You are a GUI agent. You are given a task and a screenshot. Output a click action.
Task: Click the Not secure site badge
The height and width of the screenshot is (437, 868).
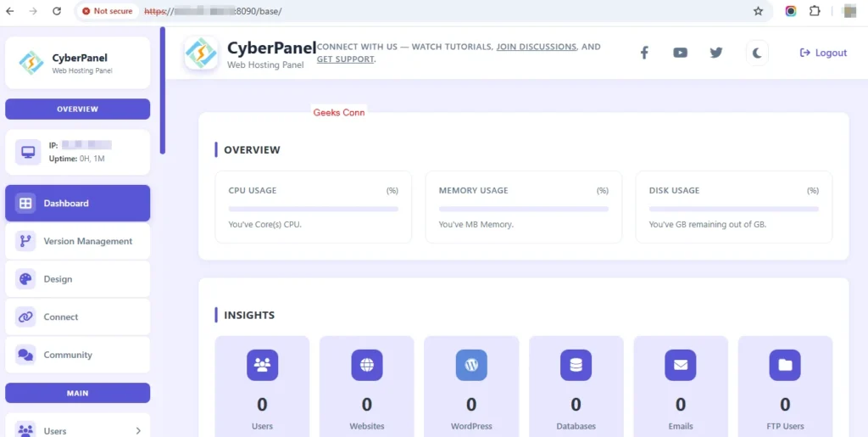coord(108,11)
